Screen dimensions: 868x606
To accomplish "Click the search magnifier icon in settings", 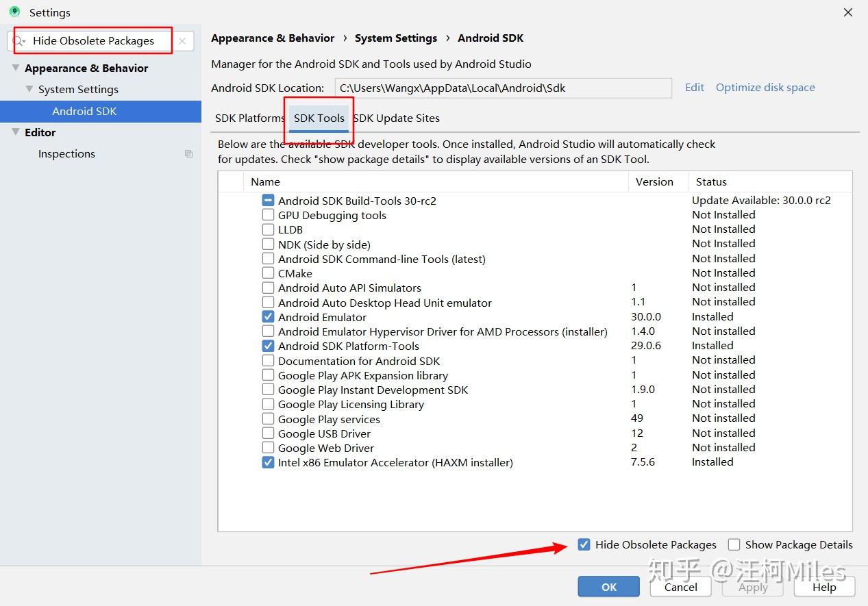I will (x=18, y=41).
